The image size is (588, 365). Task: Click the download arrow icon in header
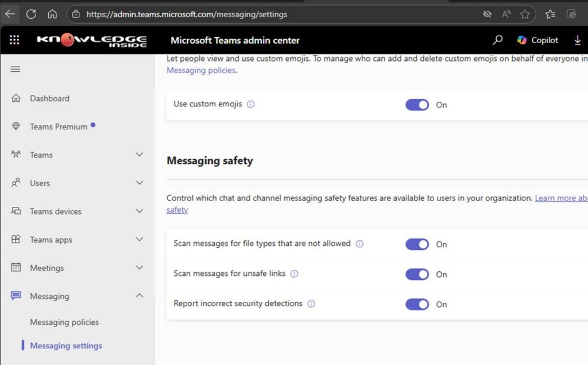(x=578, y=40)
